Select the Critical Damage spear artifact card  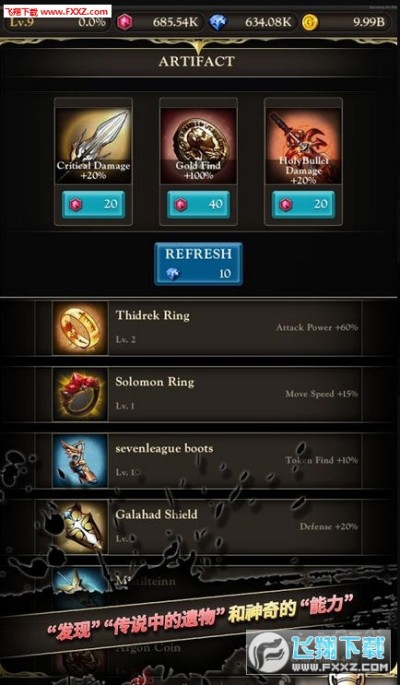pos(93,146)
